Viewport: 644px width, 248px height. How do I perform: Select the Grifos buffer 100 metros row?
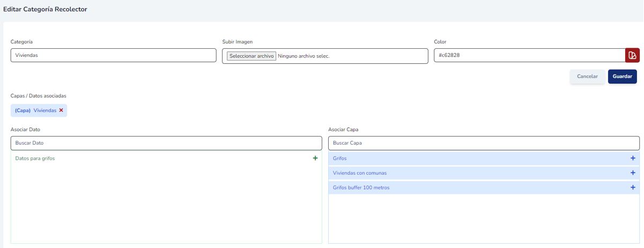361,187
